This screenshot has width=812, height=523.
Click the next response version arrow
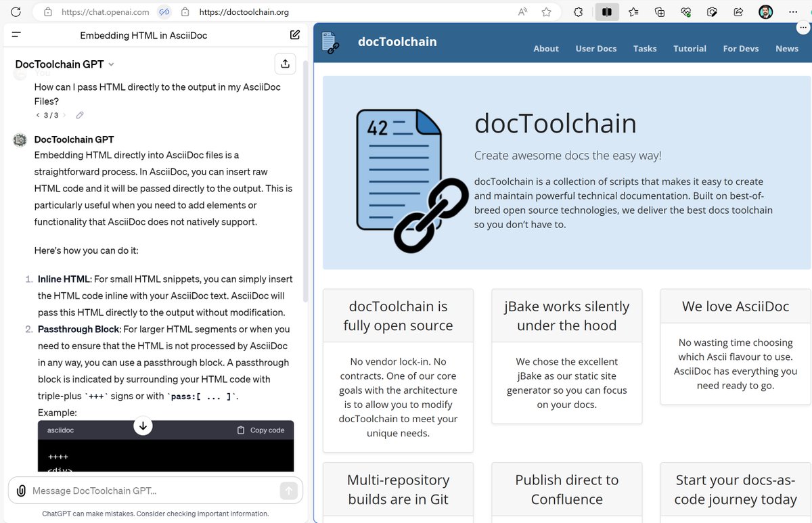(64, 116)
